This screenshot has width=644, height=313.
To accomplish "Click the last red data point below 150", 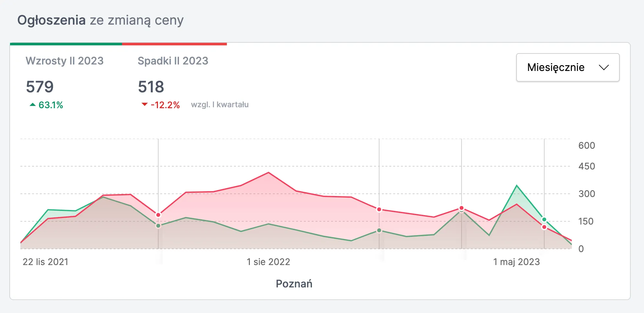I will [544, 227].
